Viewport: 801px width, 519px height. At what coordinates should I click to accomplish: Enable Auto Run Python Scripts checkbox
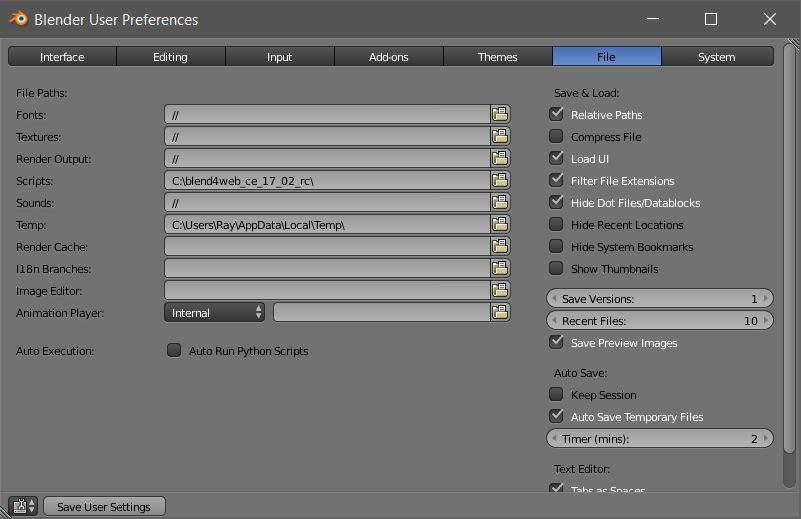(x=174, y=350)
